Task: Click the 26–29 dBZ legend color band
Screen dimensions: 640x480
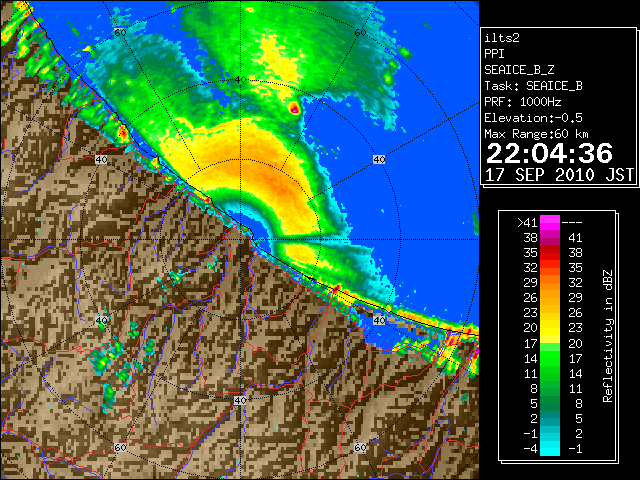Action: click(550, 298)
